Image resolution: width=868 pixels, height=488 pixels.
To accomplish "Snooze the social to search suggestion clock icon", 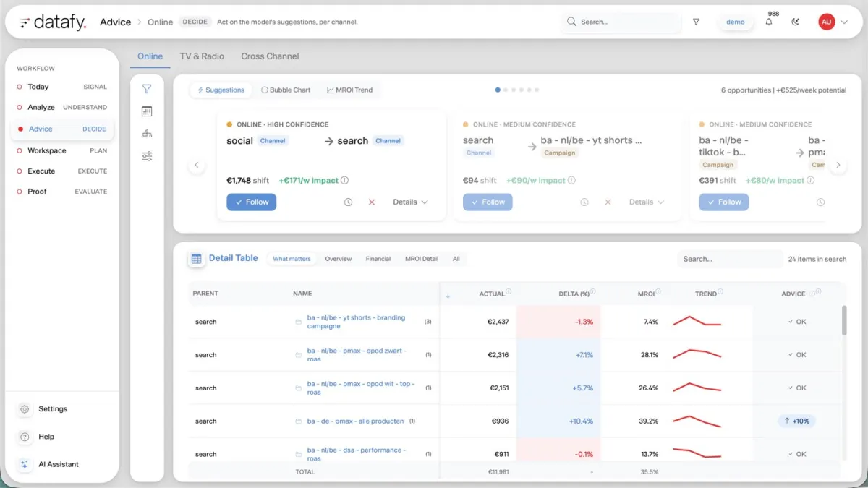I will [x=348, y=202].
